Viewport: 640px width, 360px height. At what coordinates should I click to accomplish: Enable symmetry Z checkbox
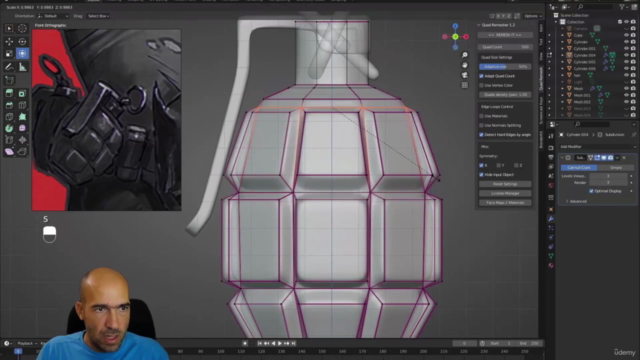[516, 165]
